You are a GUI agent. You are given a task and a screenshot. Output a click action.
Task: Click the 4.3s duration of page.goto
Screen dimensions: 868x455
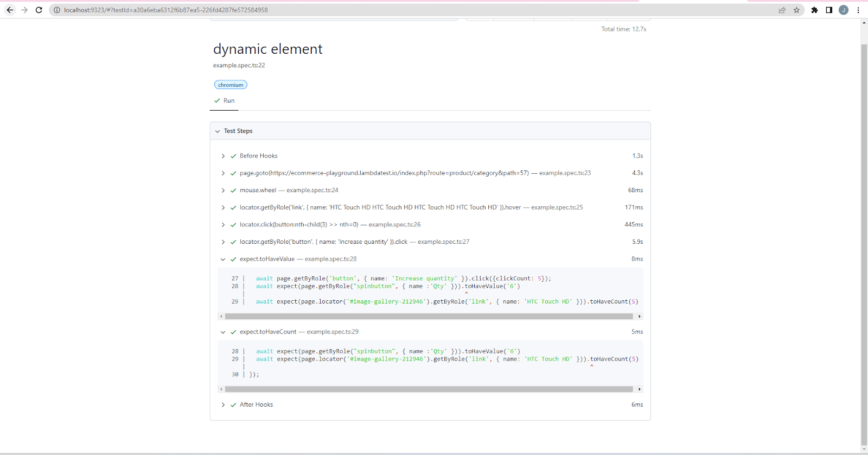pyautogui.click(x=637, y=173)
